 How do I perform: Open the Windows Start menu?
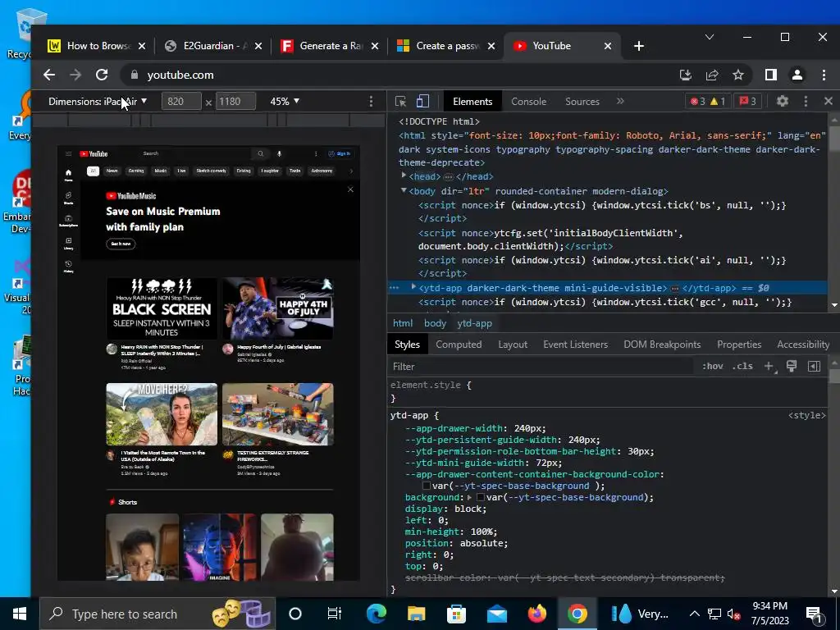coord(20,614)
